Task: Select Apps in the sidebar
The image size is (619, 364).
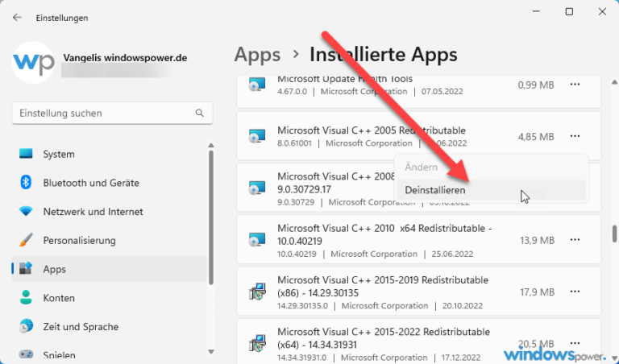Action: click(x=110, y=269)
